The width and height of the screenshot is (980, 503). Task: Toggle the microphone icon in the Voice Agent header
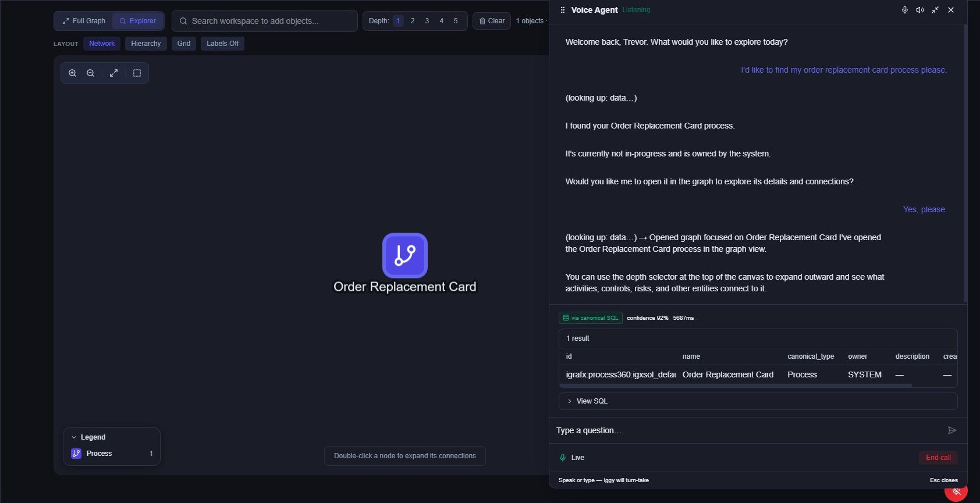click(x=904, y=10)
